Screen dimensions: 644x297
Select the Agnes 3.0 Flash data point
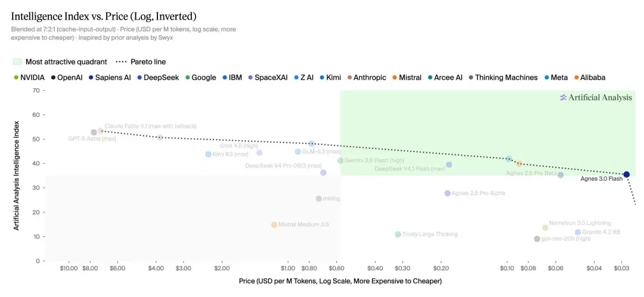(x=626, y=175)
